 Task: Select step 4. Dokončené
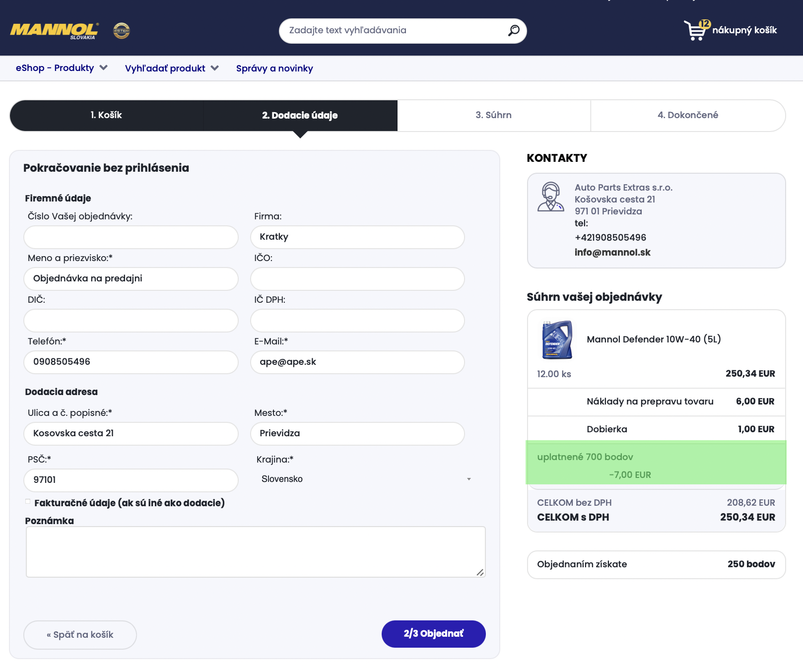point(688,115)
